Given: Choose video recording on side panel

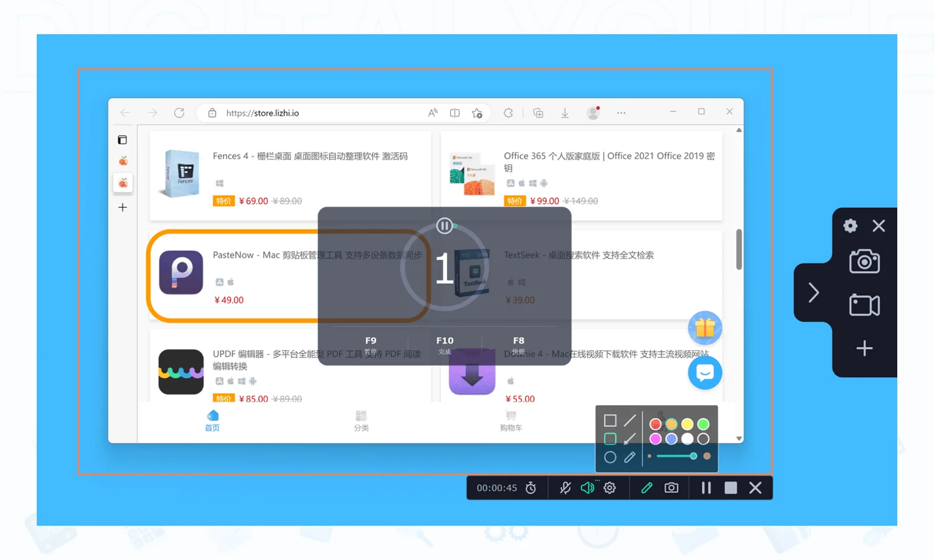Looking at the screenshot, I should coord(864,305).
